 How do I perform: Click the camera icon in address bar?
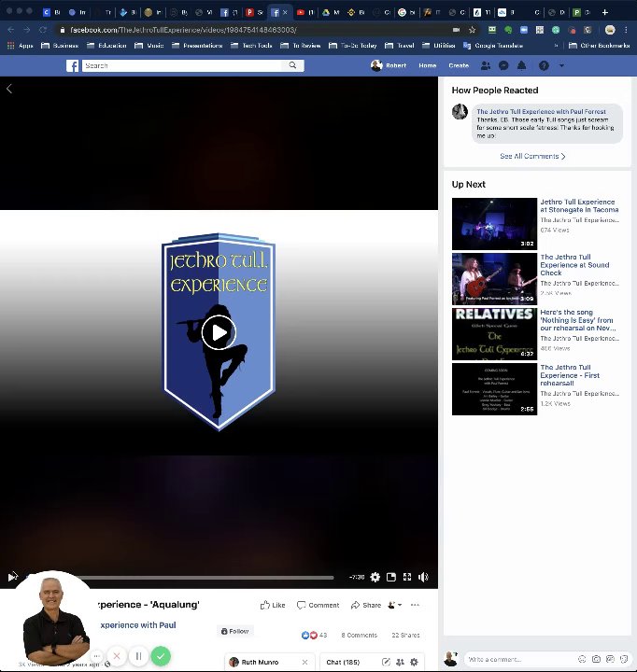pos(457,30)
